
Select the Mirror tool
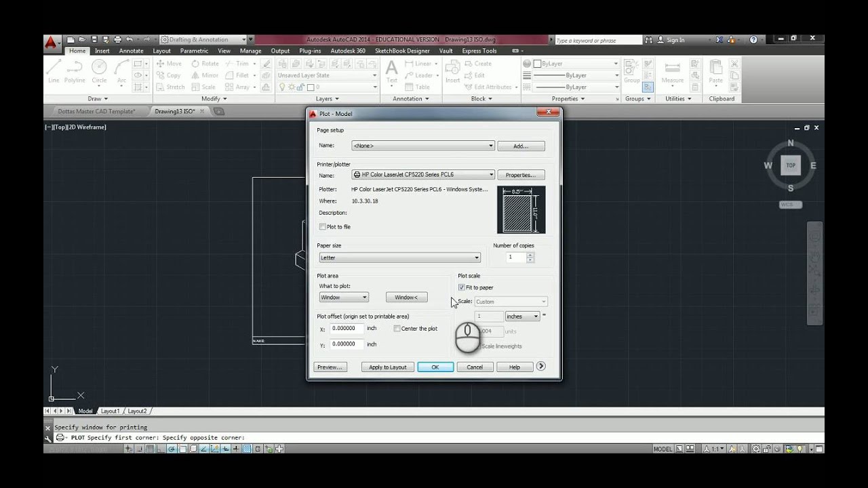tap(205, 75)
